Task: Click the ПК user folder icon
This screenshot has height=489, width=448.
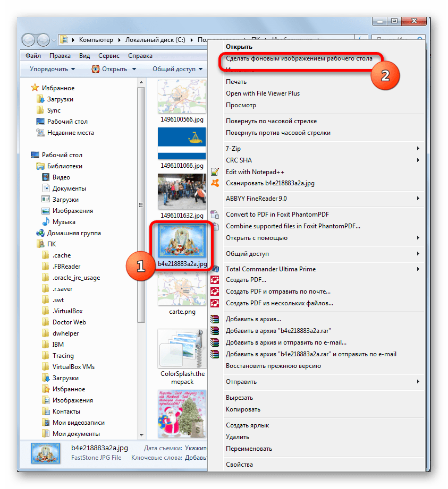Action: (40, 244)
